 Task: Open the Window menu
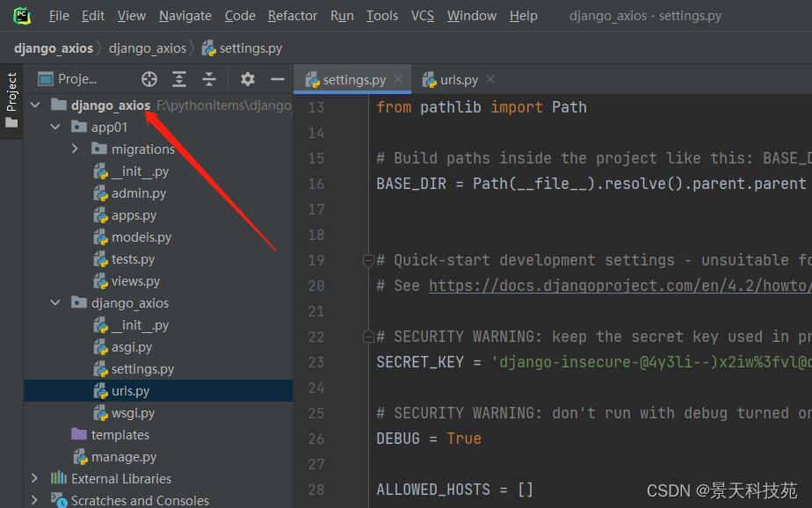pyautogui.click(x=472, y=16)
